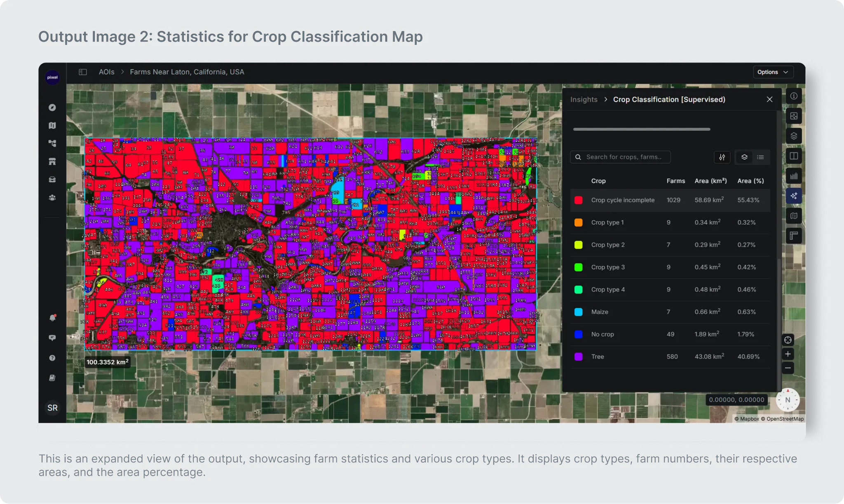Open the filter settings sliders button
The height and width of the screenshot is (504, 844).
[722, 157]
